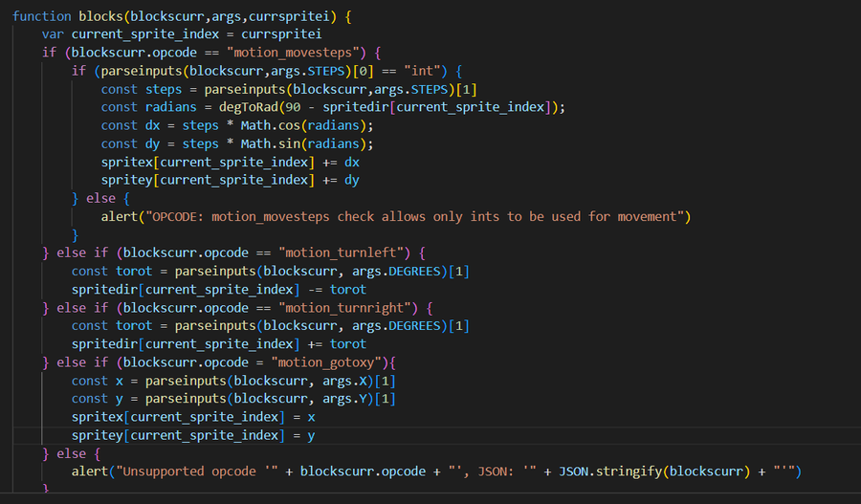Click "spritex[current_sprite_index] = x" line
Viewport: 861px width, 504px height.
click(193, 417)
